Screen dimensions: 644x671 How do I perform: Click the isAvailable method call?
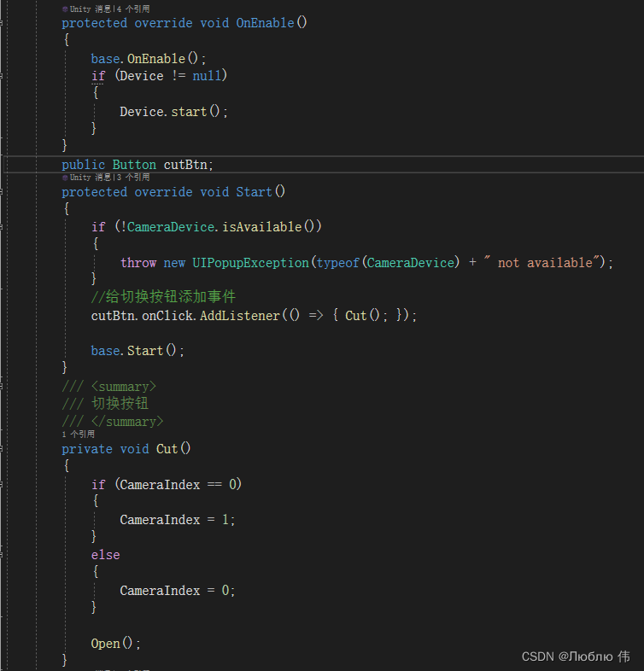pos(261,226)
